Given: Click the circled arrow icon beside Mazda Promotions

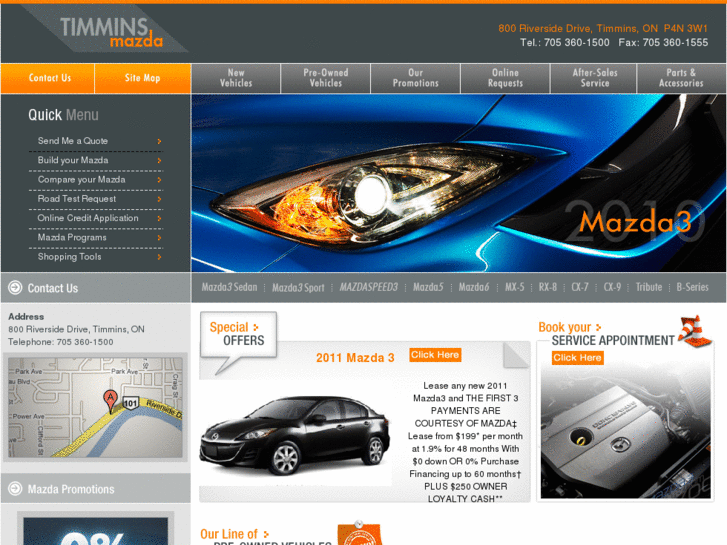Looking at the screenshot, I should pos(15,488).
